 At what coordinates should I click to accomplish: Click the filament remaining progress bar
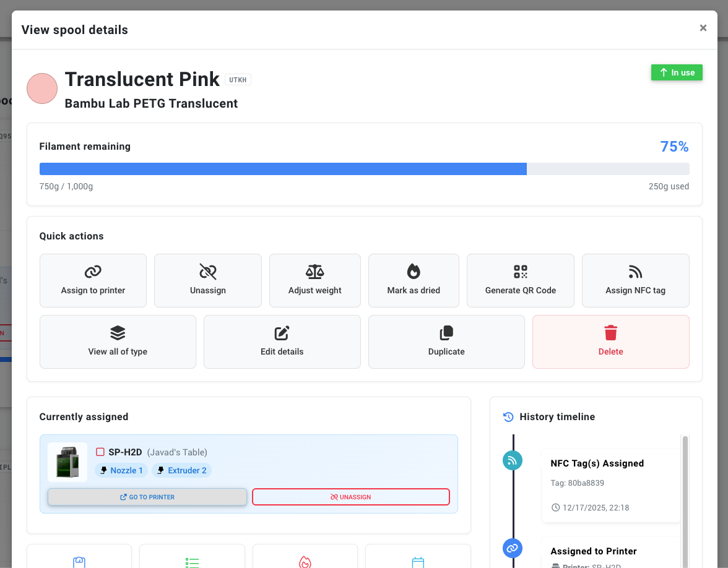pyautogui.click(x=364, y=169)
